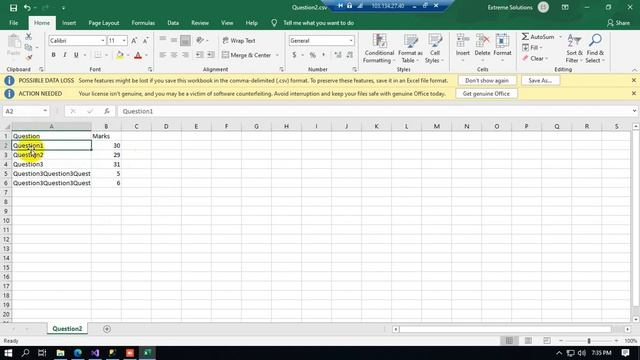Select the Question2 sheet tab
Screen dimensions: 640x360
[67, 329]
